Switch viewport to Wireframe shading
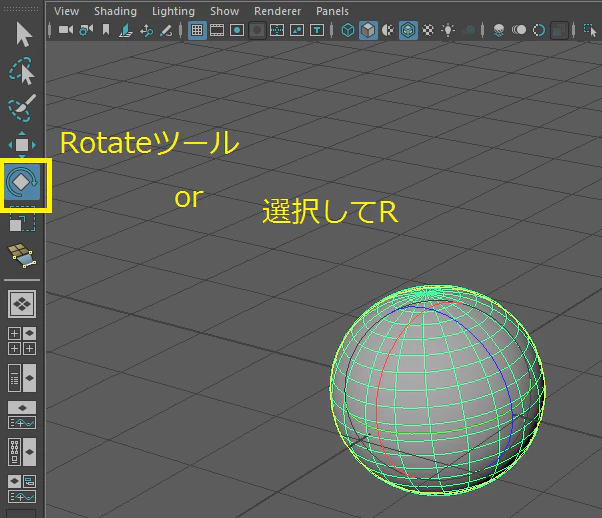 (x=348, y=30)
